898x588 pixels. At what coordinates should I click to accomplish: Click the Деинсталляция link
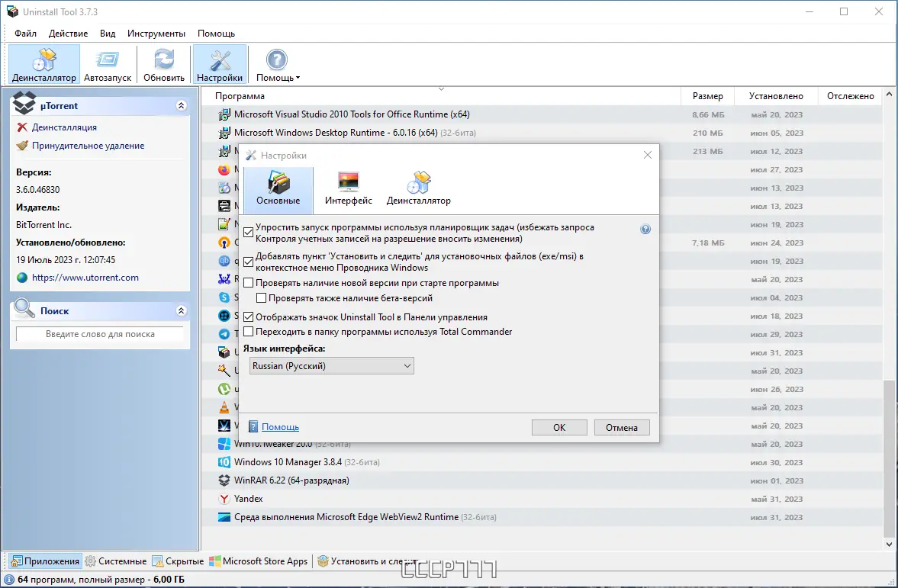click(x=64, y=127)
